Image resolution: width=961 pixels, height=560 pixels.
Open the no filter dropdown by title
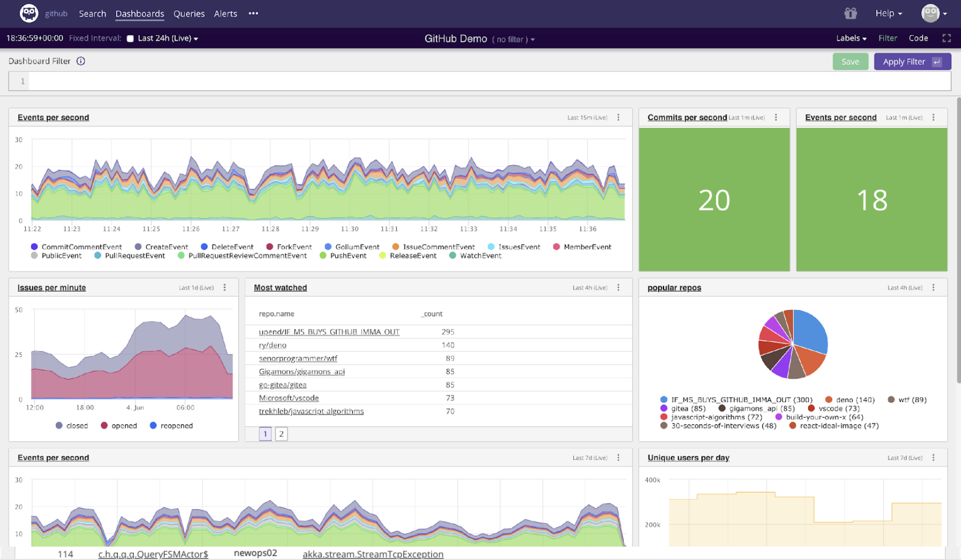pyautogui.click(x=513, y=39)
